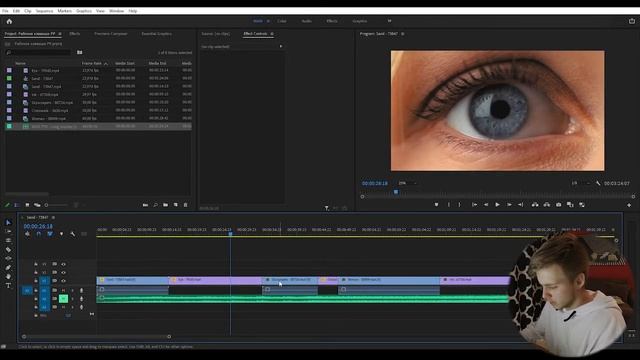Screen dimensions: 640x360
Task: Switch to the Effects panel tab
Action: pos(75,34)
